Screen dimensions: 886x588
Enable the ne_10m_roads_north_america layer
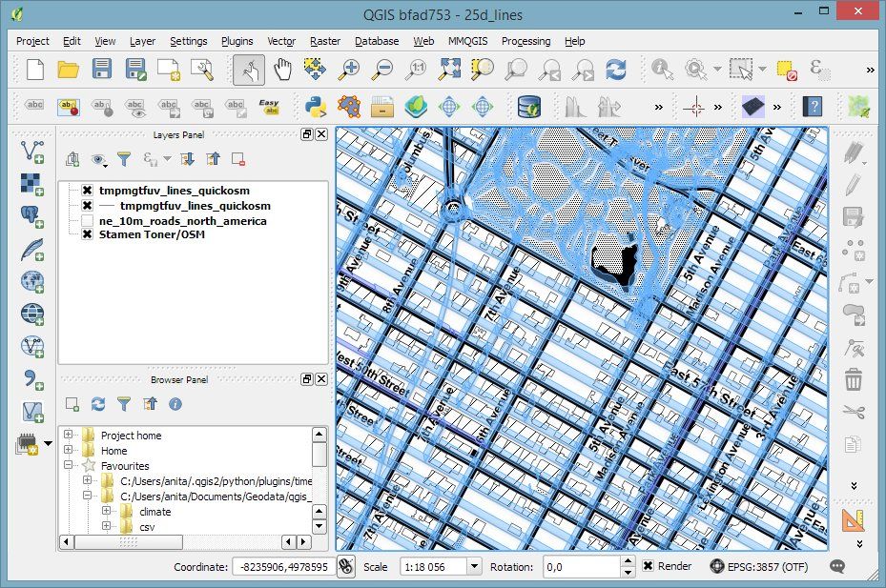[88, 220]
